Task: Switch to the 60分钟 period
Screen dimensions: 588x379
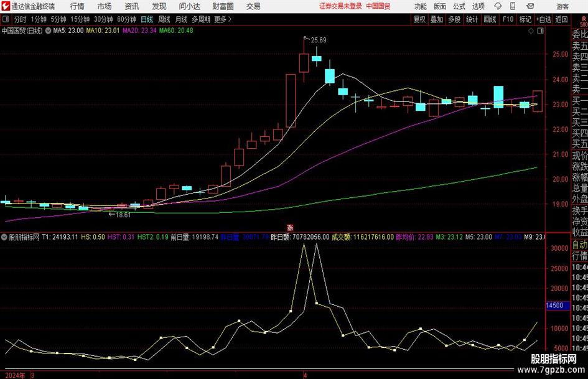Action: [x=126, y=19]
